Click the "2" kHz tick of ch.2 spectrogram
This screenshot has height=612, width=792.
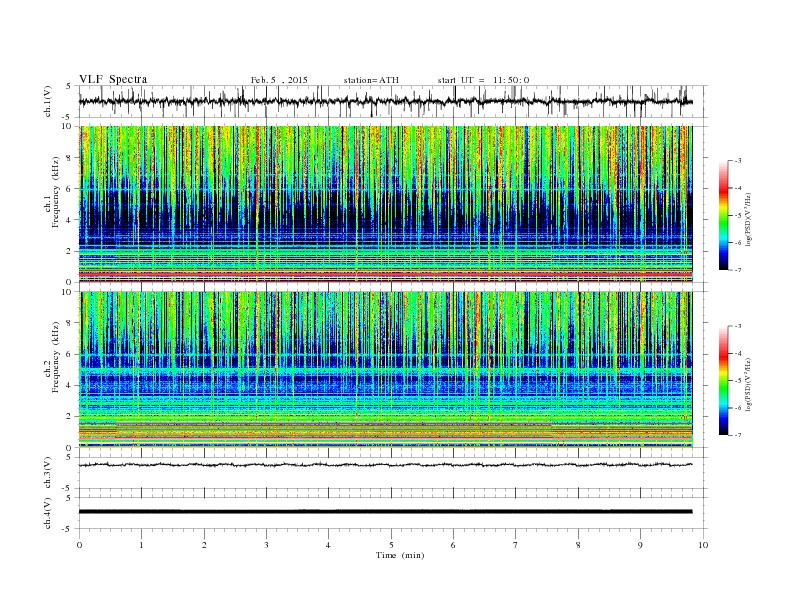click(69, 417)
